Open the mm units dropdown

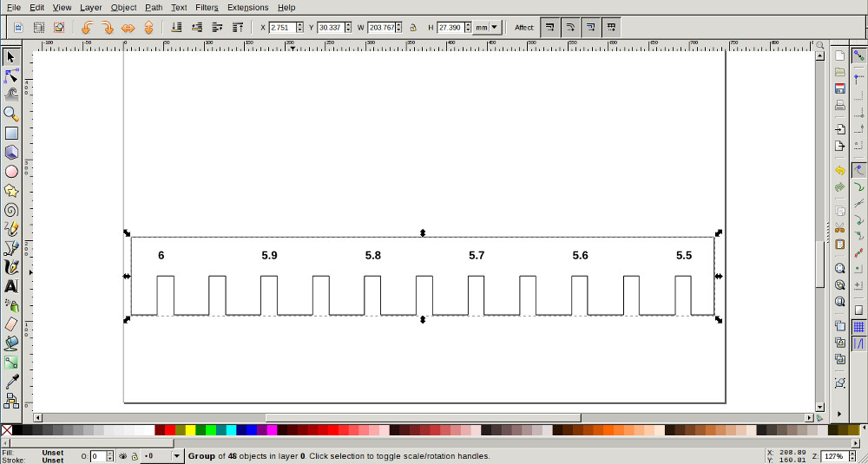click(x=487, y=27)
